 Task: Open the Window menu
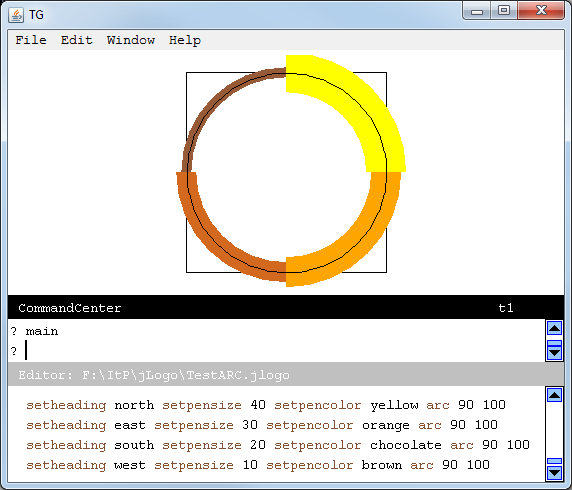[131, 40]
